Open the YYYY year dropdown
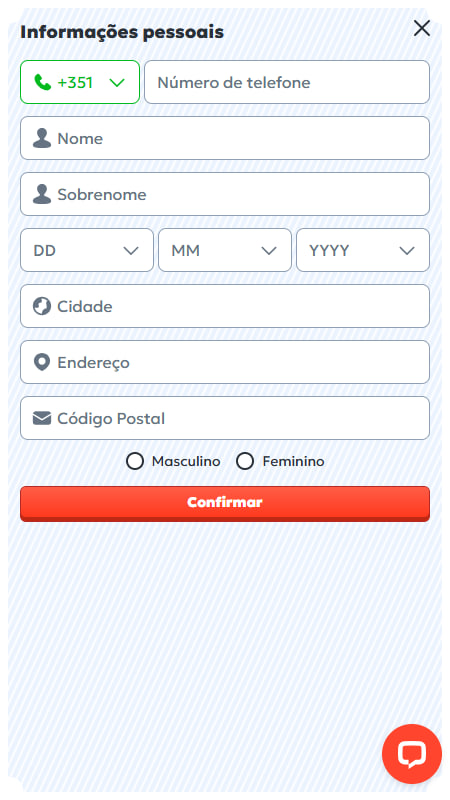The image size is (450, 800). point(363,250)
